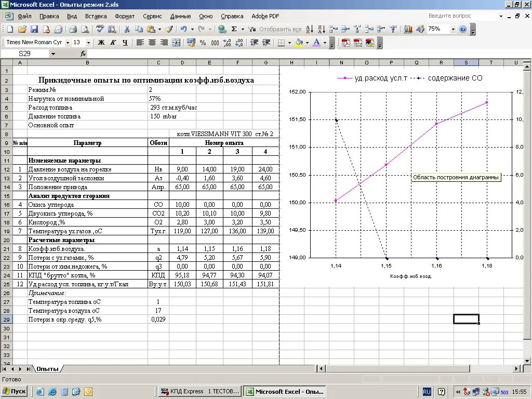
Task: Click the Пуск start button
Action: point(14,391)
